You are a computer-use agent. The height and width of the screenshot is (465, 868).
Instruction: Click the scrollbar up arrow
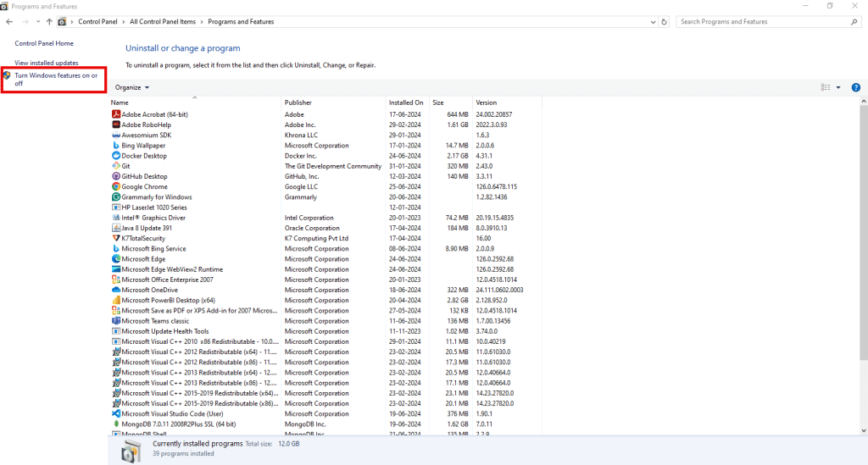click(864, 102)
